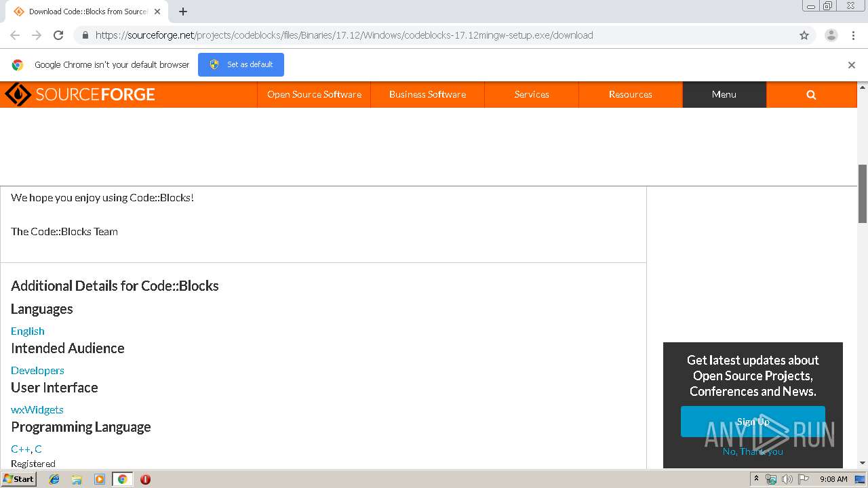Open the media player taskbar icon
Image resolution: width=868 pixels, height=488 pixels.
click(100, 479)
